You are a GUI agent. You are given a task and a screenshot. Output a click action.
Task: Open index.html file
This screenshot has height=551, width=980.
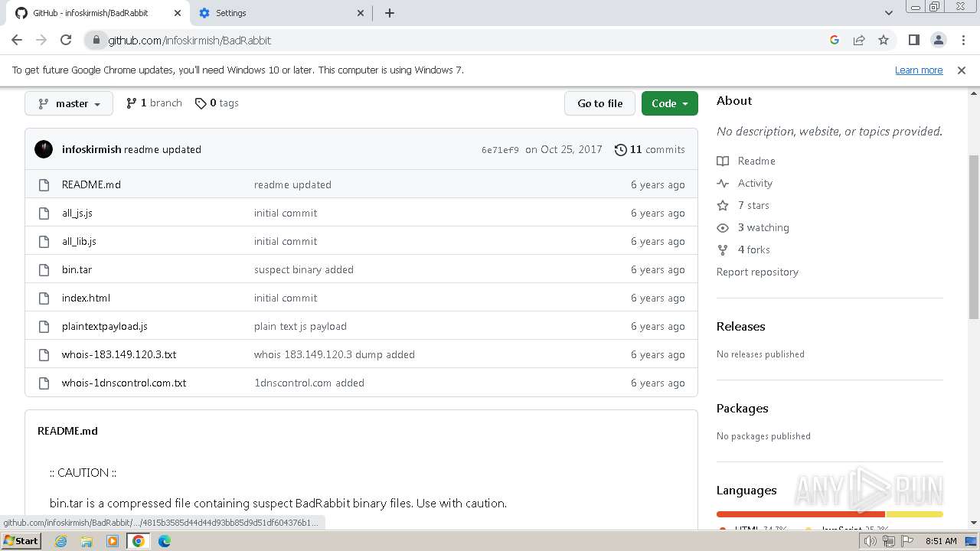[86, 298]
